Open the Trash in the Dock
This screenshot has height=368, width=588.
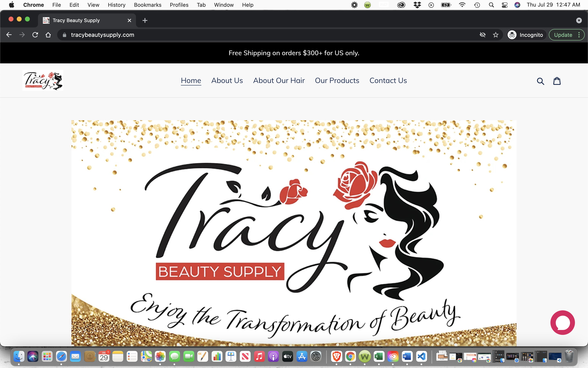[x=569, y=356]
